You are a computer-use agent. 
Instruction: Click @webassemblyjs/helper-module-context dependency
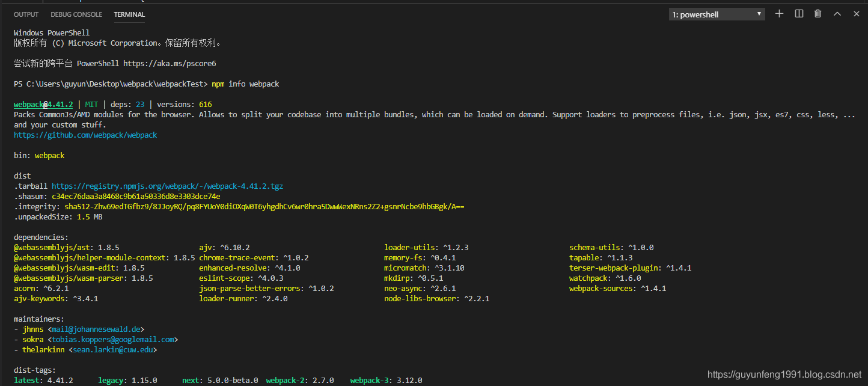pyautogui.click(x=105, y=258)
